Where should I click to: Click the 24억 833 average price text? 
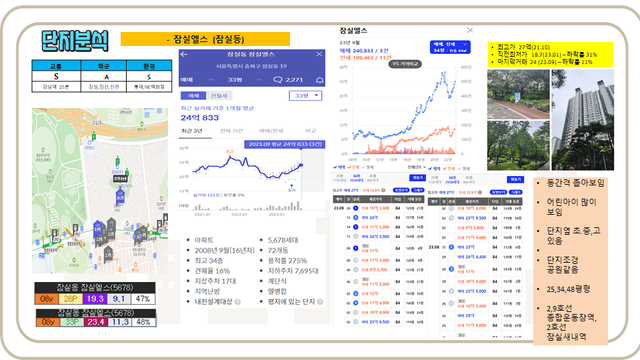(200, 118)
